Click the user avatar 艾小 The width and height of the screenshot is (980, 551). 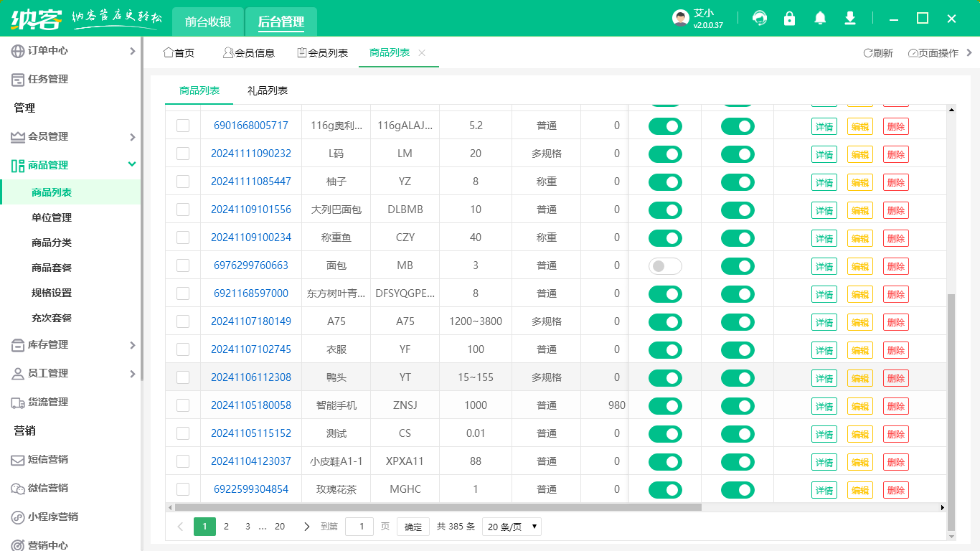tap(681, 19)
